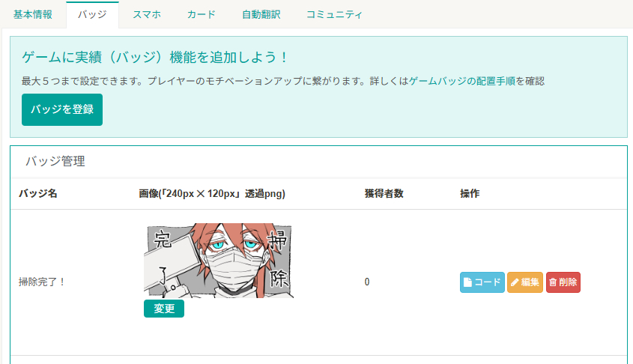Click the バッジ名 column header
Screen dimensions: 633x364
(x=38, y=193)
